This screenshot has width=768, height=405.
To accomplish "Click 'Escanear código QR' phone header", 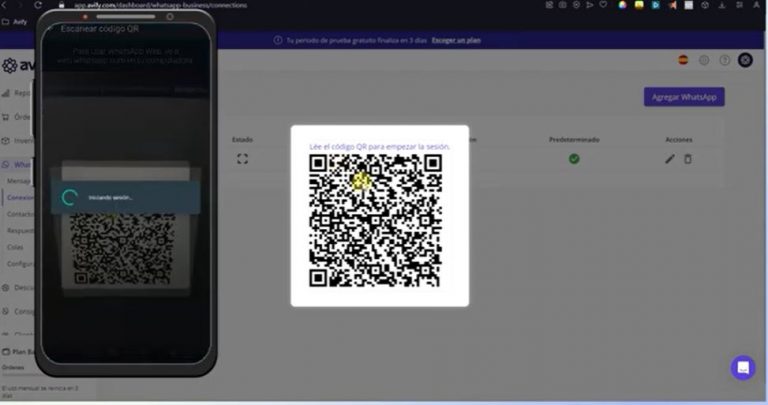I will tap(99, 29).
